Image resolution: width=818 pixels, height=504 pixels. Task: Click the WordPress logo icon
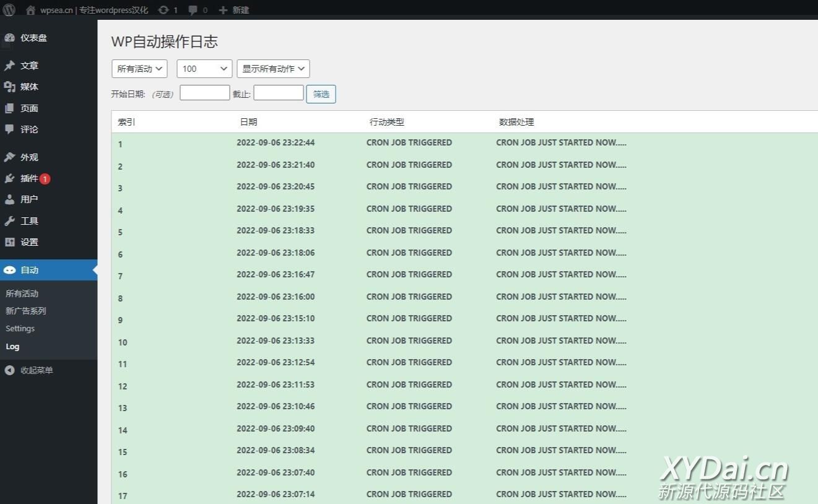(x=9, y=10)
